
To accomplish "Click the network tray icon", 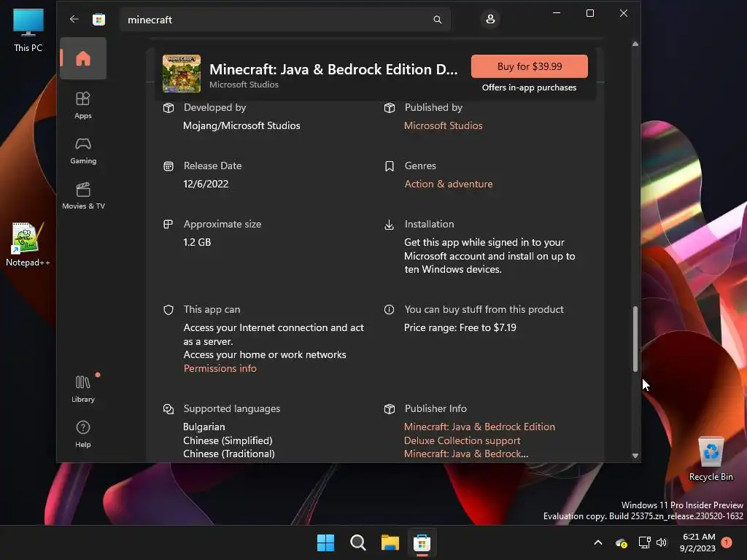I will [644, 542].
